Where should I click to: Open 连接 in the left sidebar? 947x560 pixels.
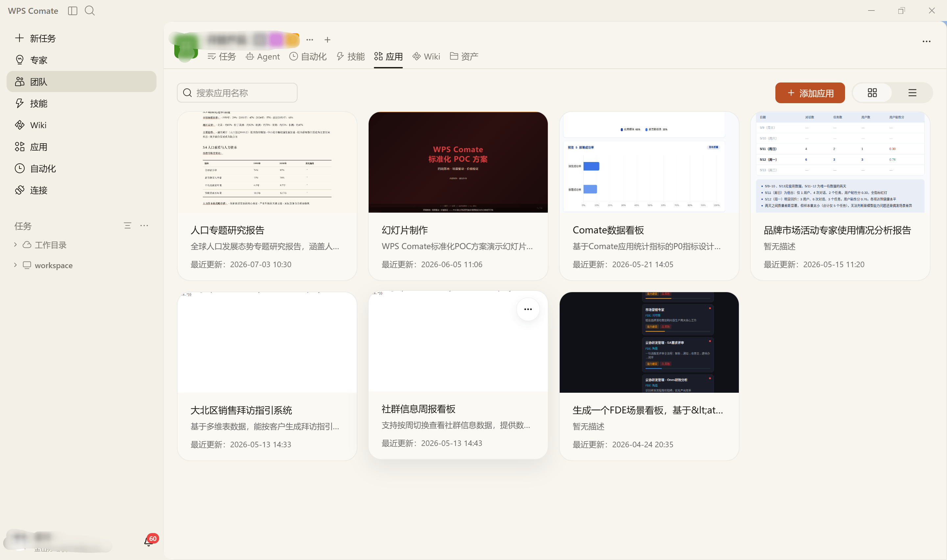pos(81,190)
